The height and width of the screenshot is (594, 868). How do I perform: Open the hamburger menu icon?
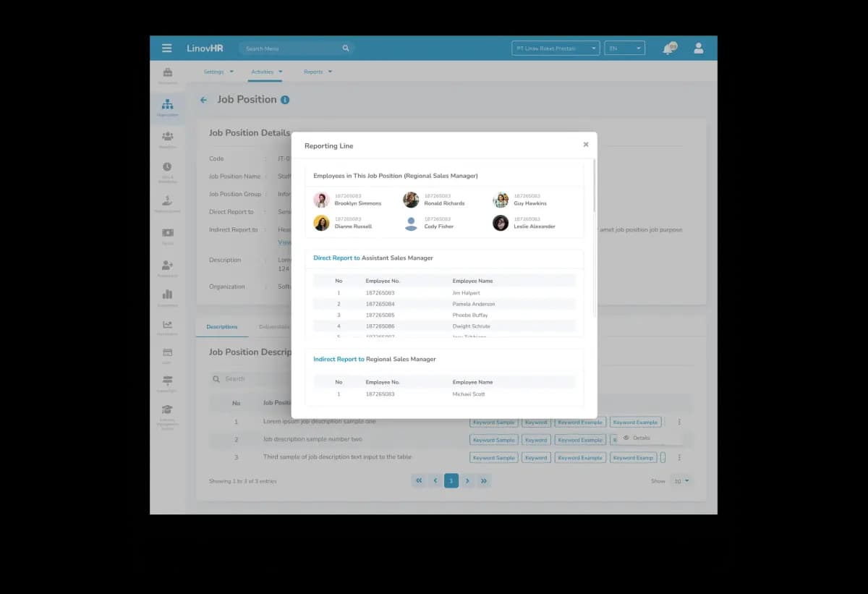pos(167,48)
